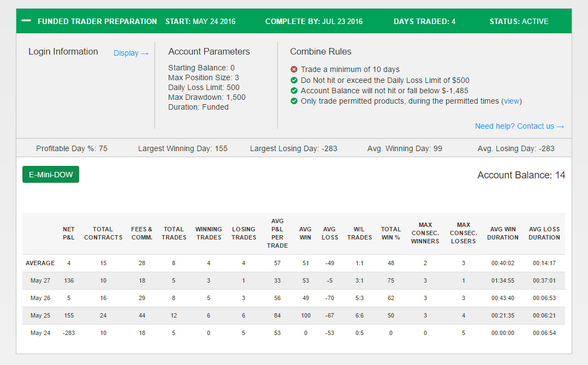Image resolution: width=588 pixels, height=365 pixels.
Task: Select the E-Mini-DOW button
Action: point(51,175)
